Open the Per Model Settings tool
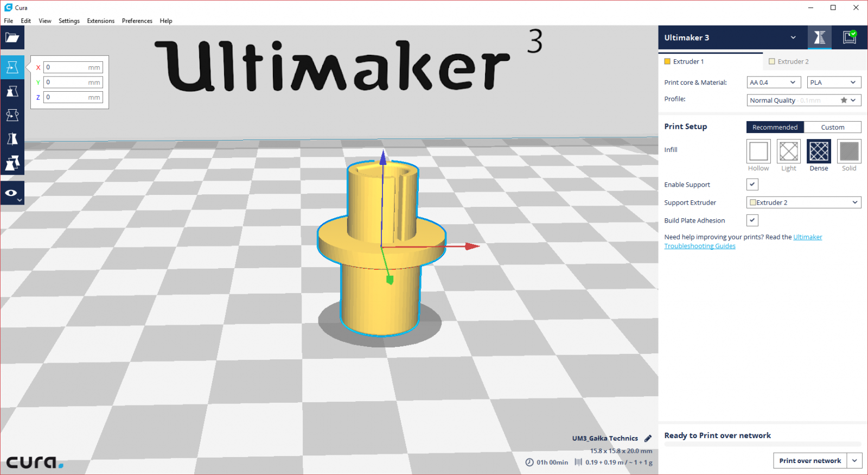868x475 pixels. pyautogui.click(x=12, y=163)
